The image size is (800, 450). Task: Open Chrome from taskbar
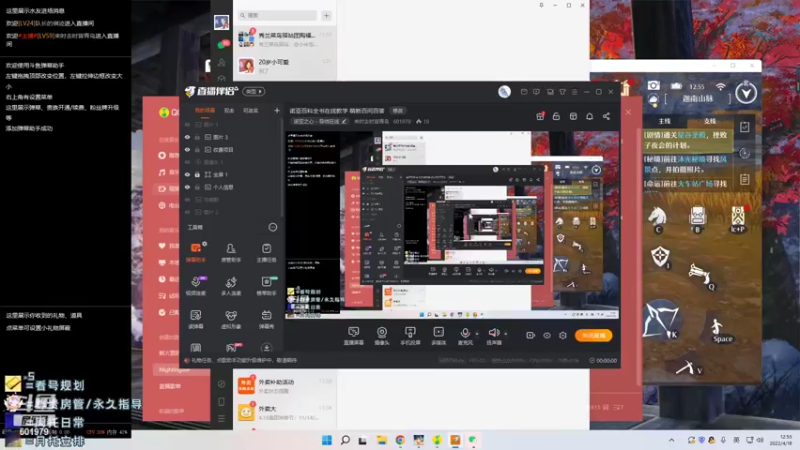click(400, 440)
